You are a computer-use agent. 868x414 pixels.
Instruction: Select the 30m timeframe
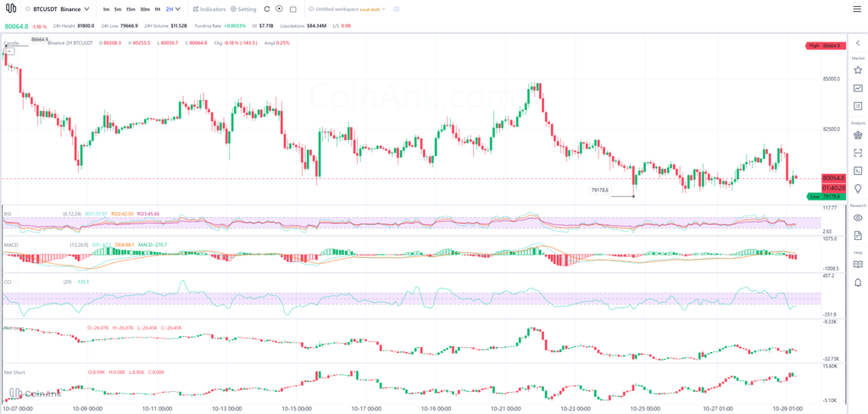point(144,9)
